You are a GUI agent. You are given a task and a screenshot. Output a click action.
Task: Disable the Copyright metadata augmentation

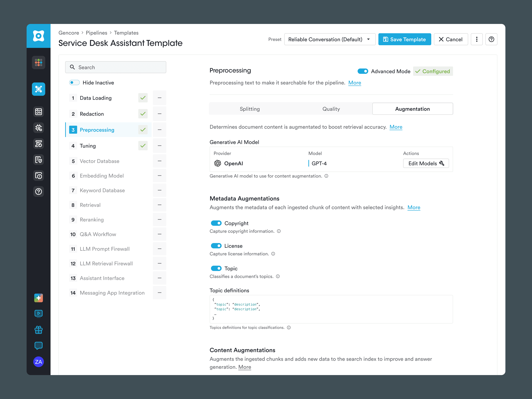click(216, 223)
